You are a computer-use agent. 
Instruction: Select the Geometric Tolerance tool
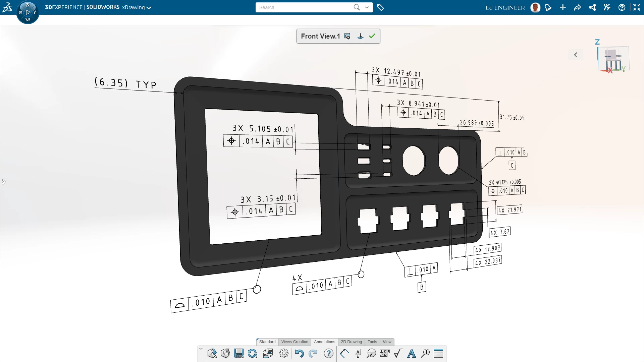pos(384,353)
